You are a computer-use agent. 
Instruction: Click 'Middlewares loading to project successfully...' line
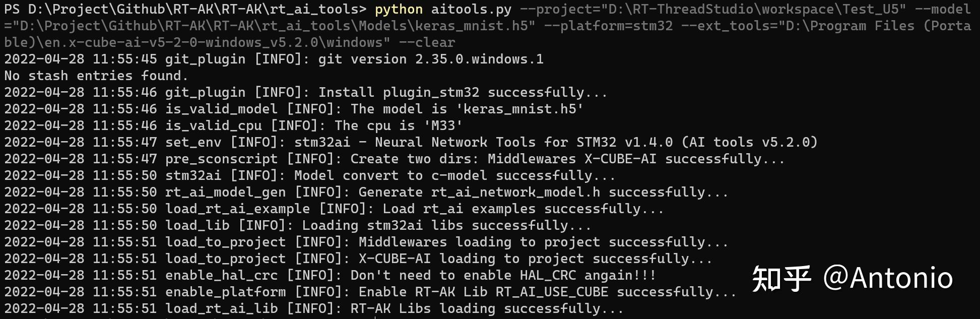click(x=543, y=242)
